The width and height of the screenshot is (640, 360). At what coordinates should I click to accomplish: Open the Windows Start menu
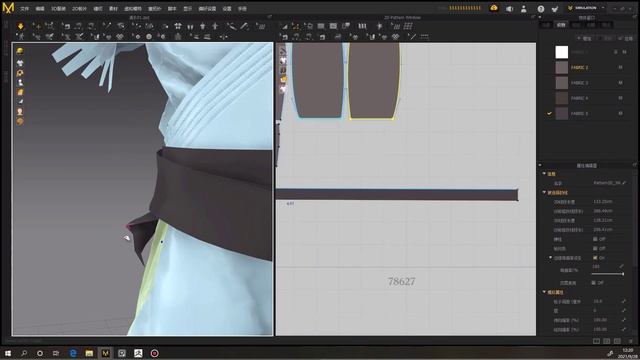pyautogui.click(x=8, y=353)
